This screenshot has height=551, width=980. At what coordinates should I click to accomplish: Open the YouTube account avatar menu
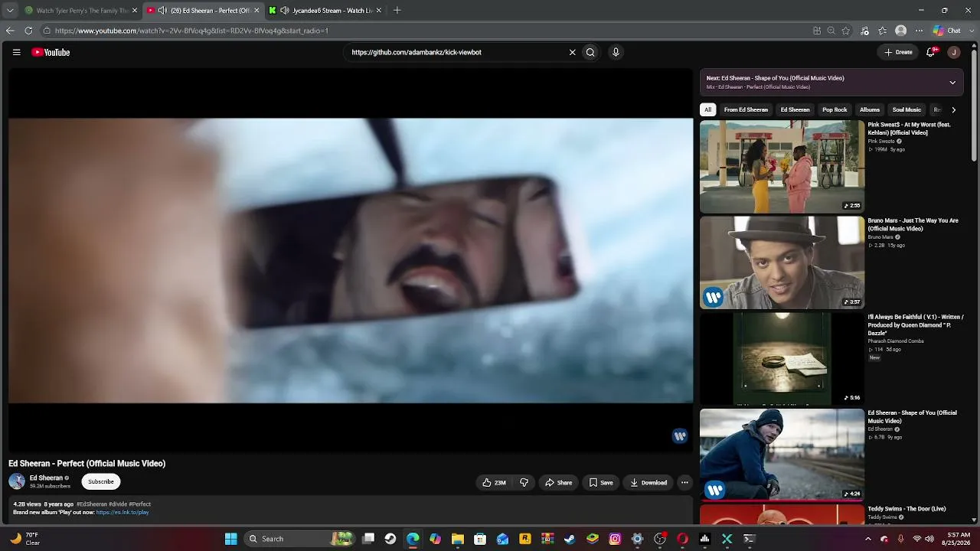(953, 52)
